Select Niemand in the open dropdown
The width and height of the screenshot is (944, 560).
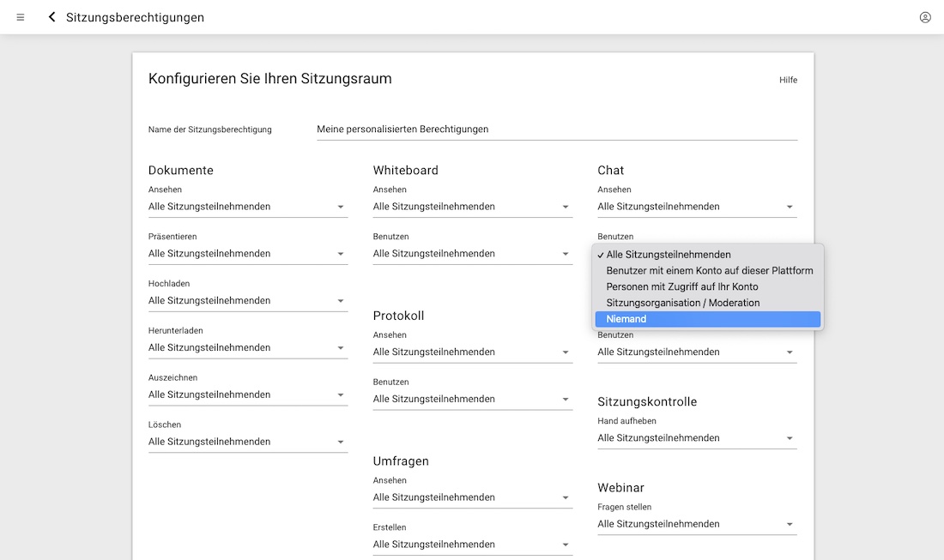(707, 319)
